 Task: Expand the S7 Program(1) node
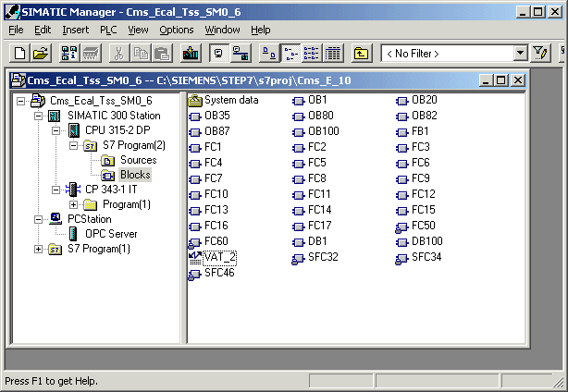(38, 249)
